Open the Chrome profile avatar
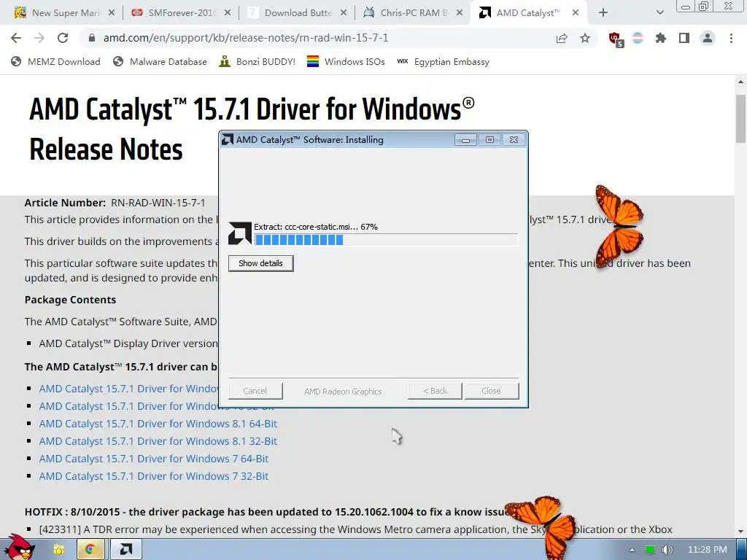Viewport: 747px width, 560px height. click(x=708, y=38)
